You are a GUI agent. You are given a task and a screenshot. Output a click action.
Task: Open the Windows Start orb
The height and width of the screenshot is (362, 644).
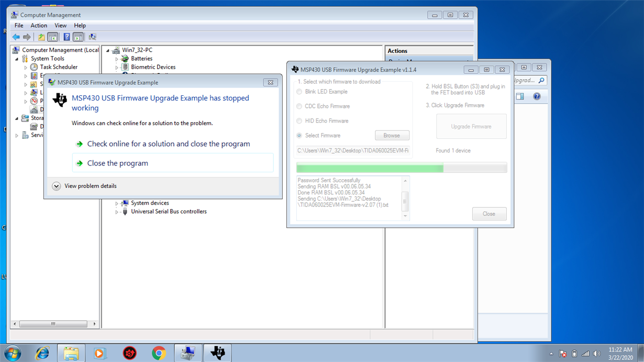pyautogui.click(x=12, y=353)
